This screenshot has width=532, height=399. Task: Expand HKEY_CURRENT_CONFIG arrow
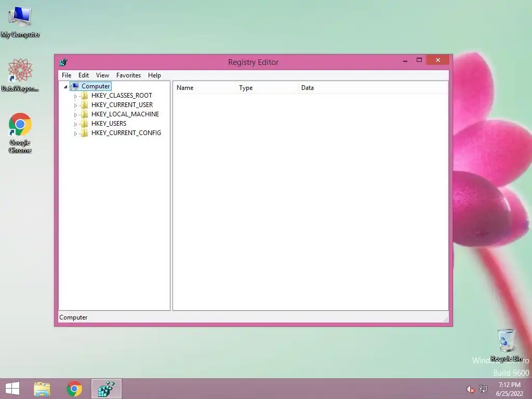point(75,134)
